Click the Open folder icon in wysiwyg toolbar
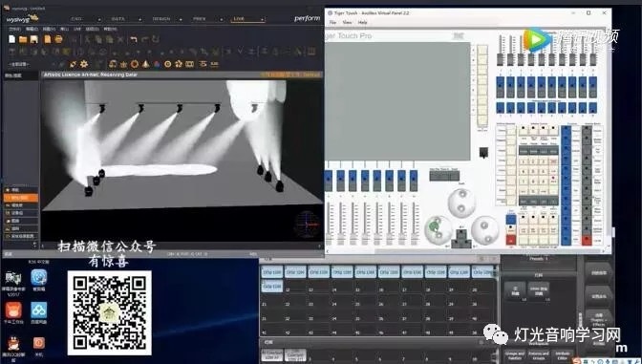This screenshot has width=642, height=364. click(23, 39)
